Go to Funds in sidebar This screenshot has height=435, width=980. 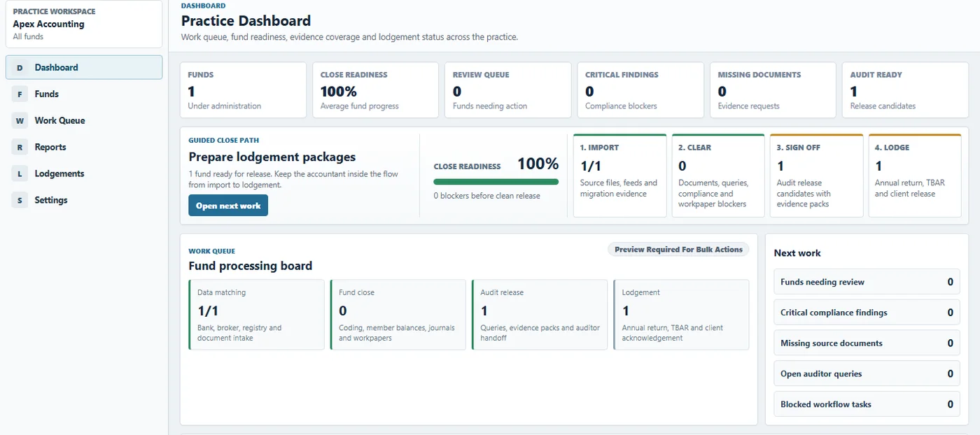84,94
